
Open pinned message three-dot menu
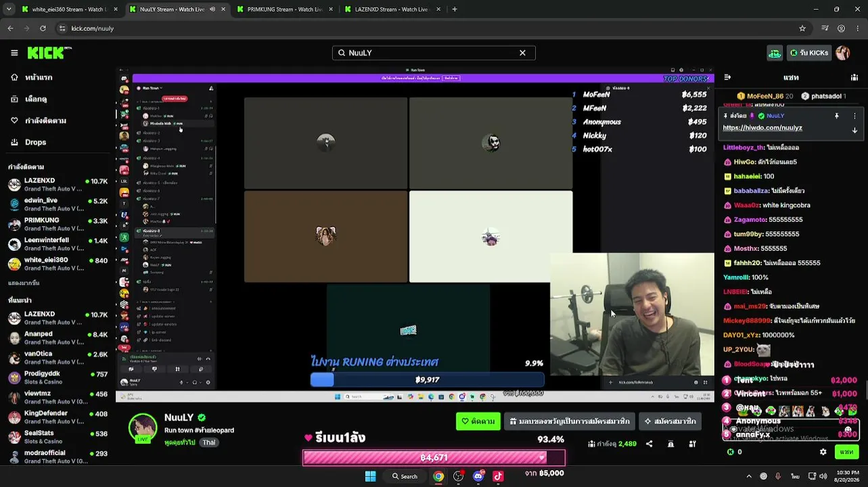(854, 116)
